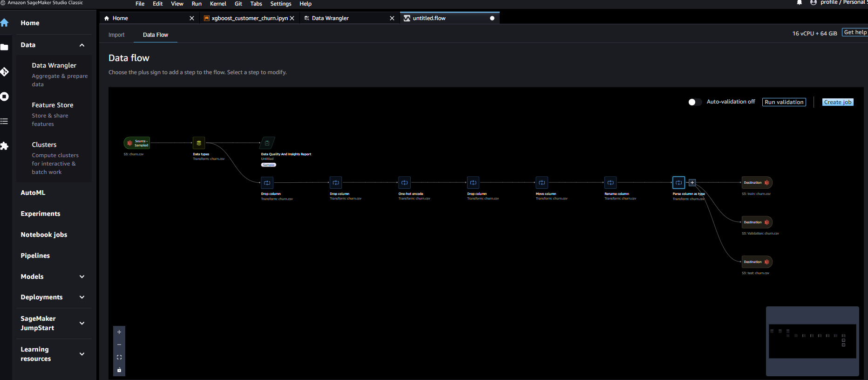Click the profile / Personal account

click(838, 3)
